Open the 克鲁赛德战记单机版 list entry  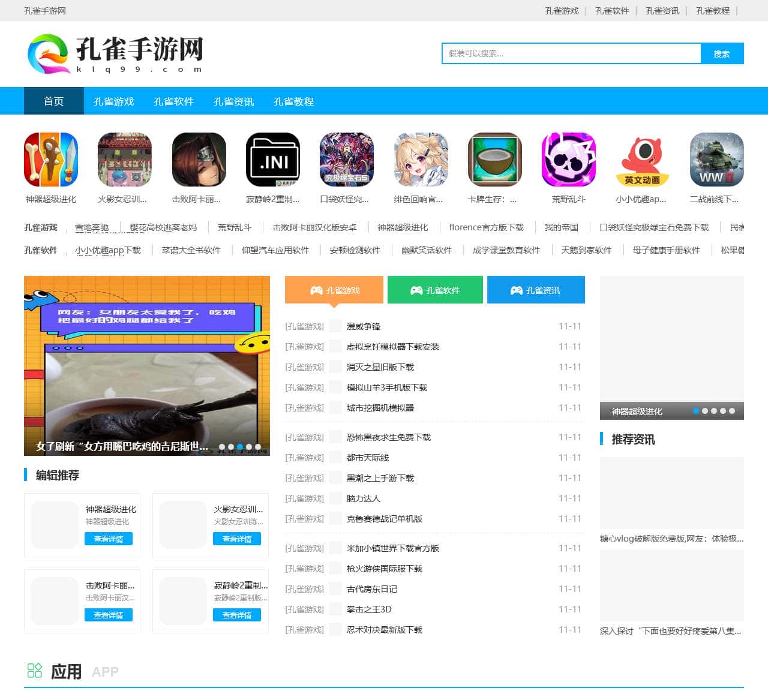[x=385, y=519]
